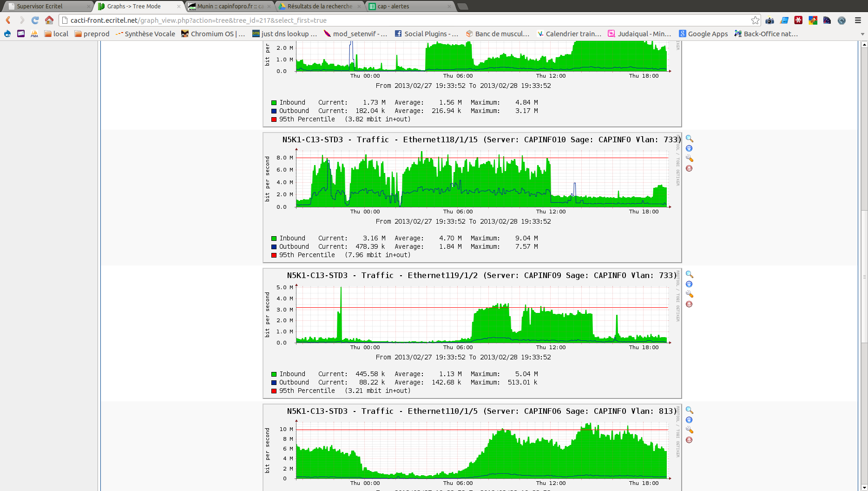This screenshot has width=868, height=491.
Task: Close the Supervisor Ecritel tab
Action: point(88,7)
